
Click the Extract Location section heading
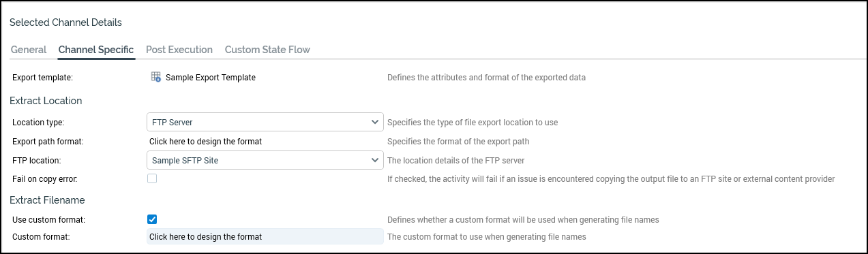point(46,101)
